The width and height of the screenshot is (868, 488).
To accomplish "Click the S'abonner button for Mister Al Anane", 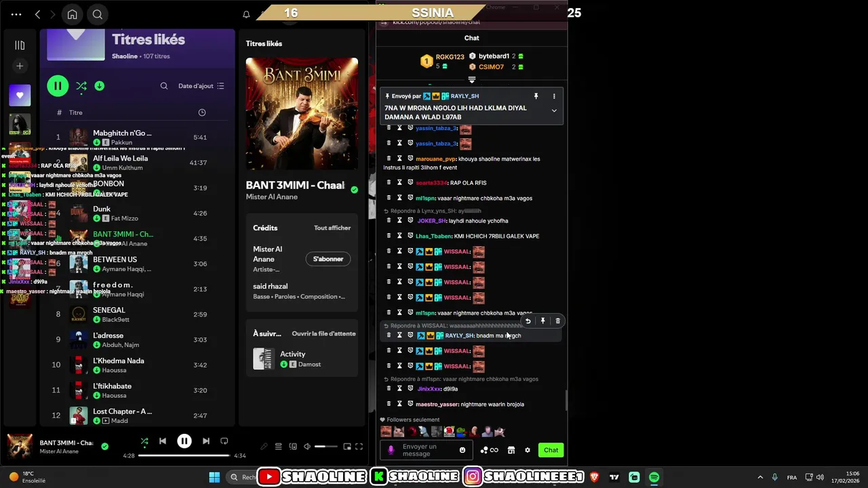I will pos(328,259).
